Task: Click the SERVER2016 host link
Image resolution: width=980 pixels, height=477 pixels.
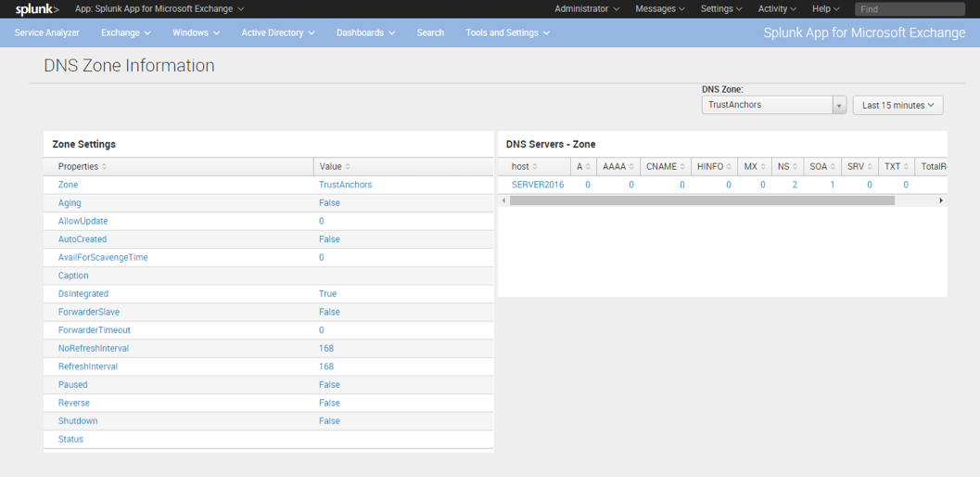Action: coord(538,185)
